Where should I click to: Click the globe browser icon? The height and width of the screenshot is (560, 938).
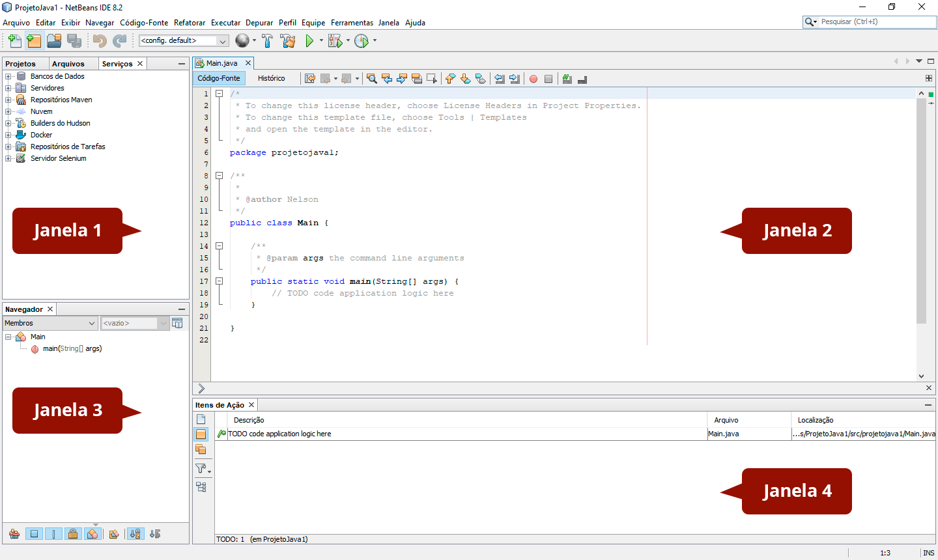click(242, 41)
